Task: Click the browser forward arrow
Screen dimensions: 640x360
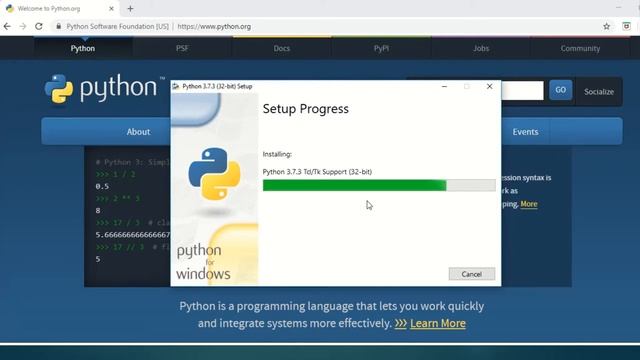Action: (23, 27)
